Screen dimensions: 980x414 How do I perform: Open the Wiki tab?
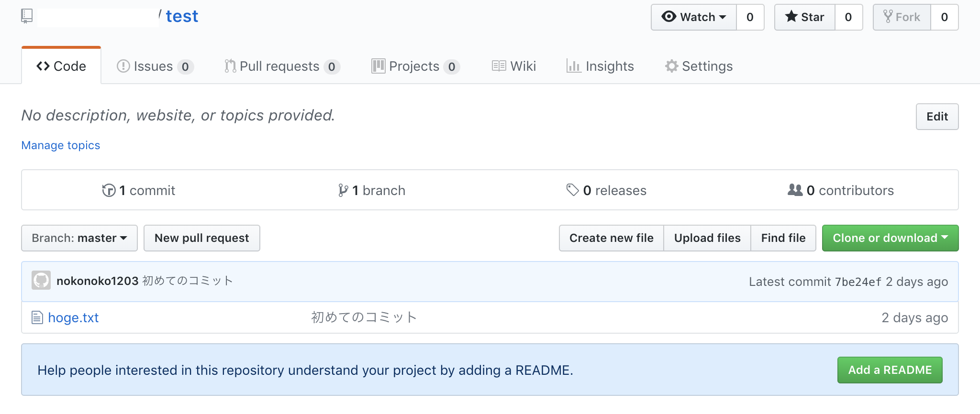point(514,66)
